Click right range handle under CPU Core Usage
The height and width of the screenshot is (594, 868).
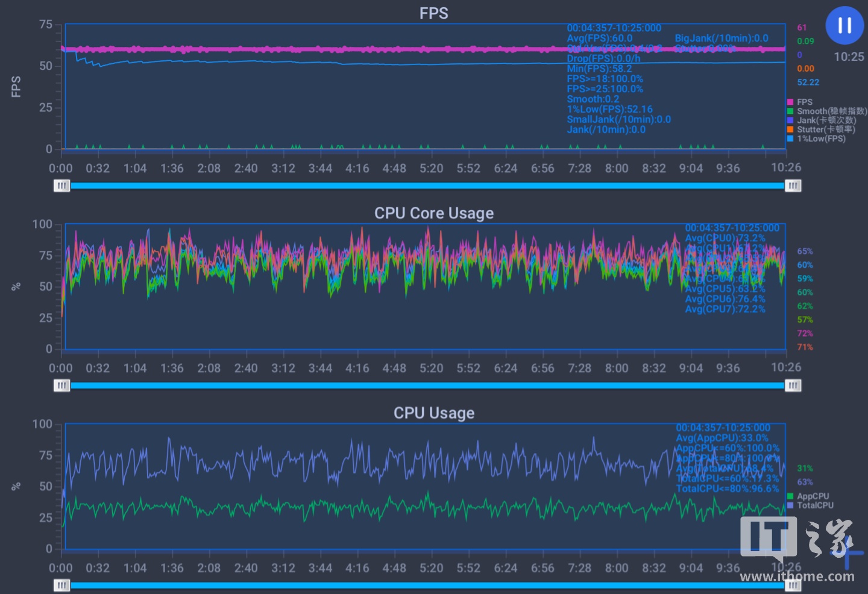coord(793,385)
